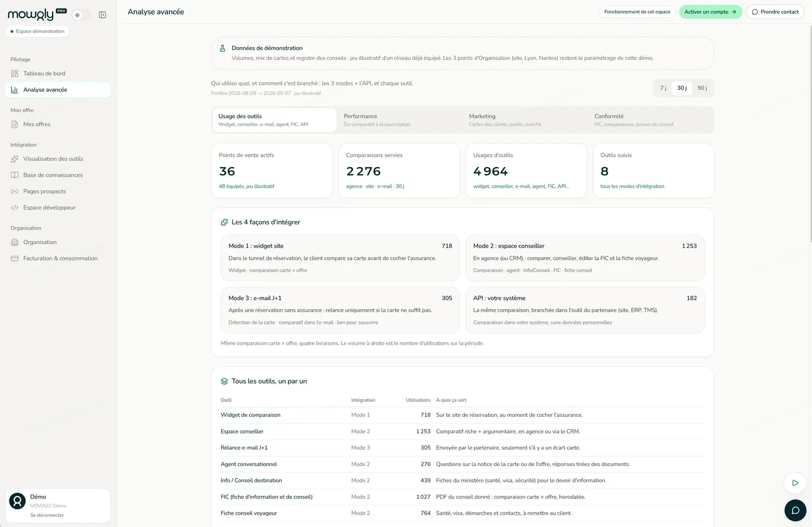The height and width of the screenshot is (527, 812).
Task: Click Fonctionnement de cet espace button
Action: [x=637, y=12]
